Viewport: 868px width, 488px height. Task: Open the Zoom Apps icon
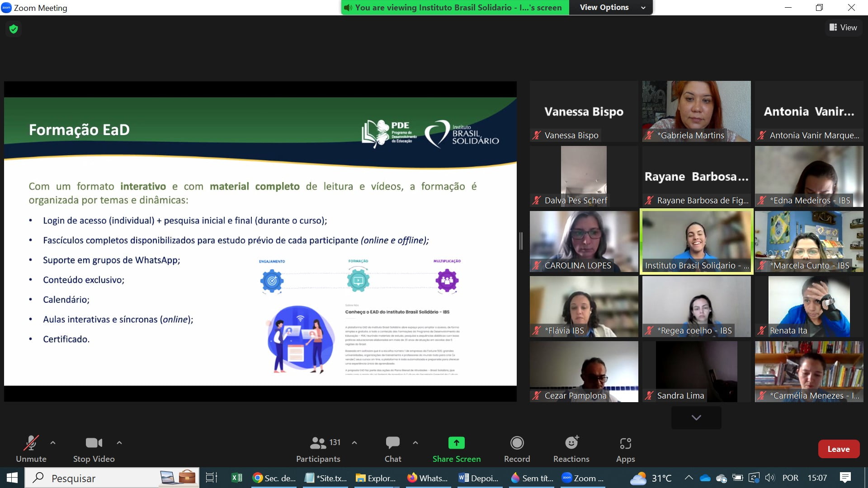[625, 443]
